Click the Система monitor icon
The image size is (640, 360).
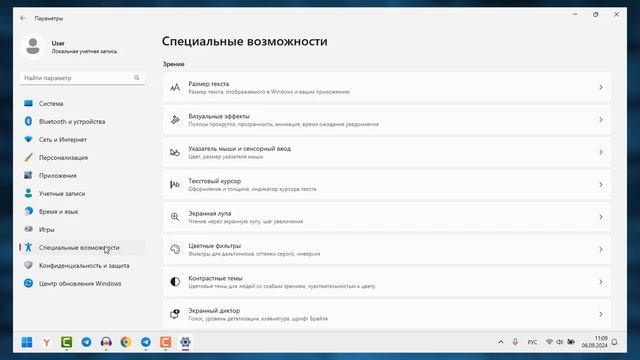[x=28, y=103]
